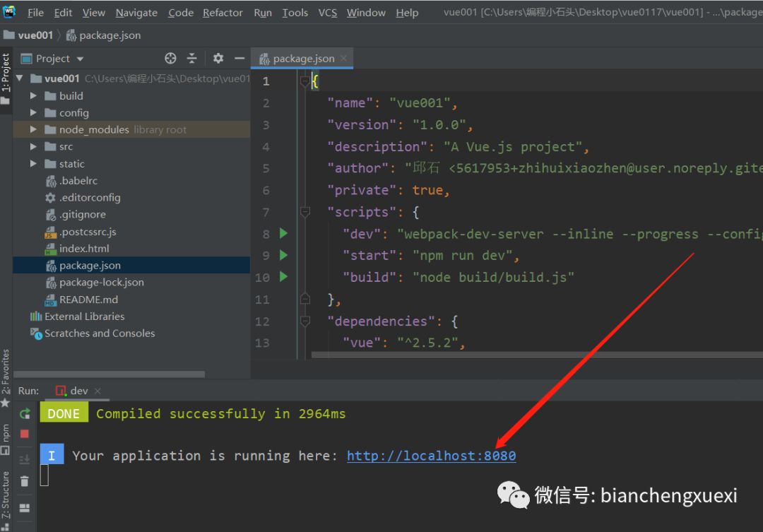The height and width of the screenshot is (532, 763).
Task: Click the External Libraries icon
Action: [36, 317]
